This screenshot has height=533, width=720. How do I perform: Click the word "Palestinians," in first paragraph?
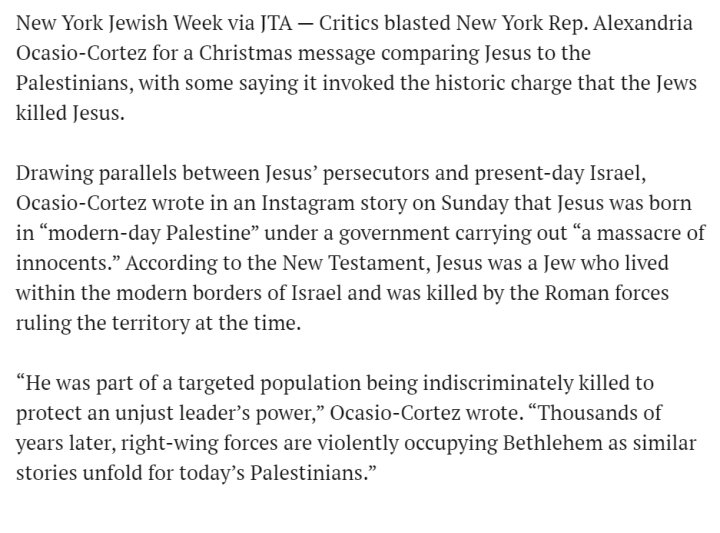(x=75, y=83)
